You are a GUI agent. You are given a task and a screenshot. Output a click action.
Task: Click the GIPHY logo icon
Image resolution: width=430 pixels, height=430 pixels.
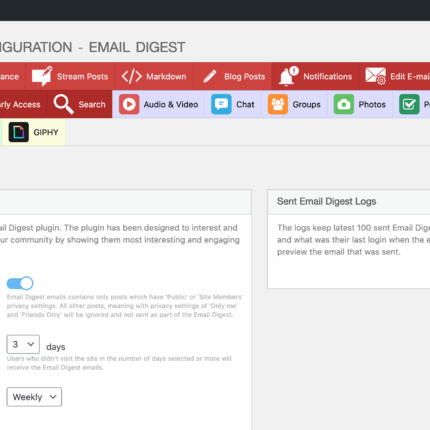pos(19,132)
